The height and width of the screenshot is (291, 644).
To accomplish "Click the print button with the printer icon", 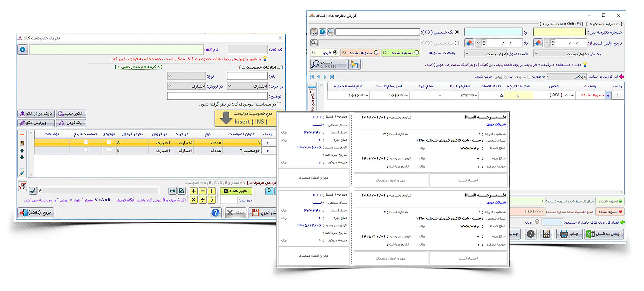I will [569, 234].
